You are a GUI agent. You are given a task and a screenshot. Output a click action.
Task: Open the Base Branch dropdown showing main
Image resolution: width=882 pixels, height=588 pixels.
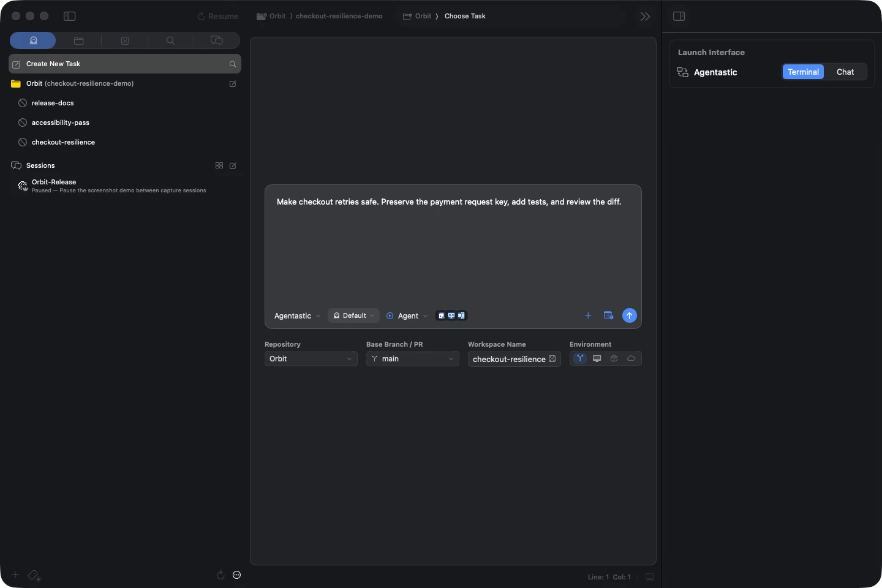pos(413,359)
